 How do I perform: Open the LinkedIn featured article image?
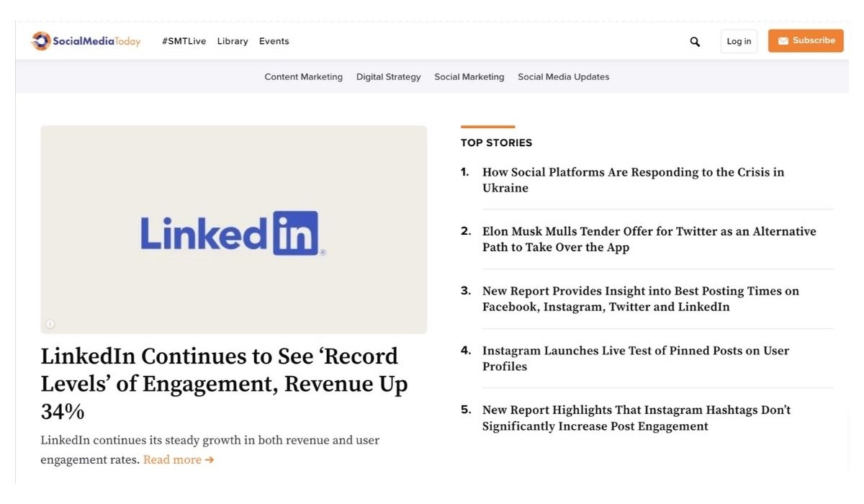coord(233,230)
